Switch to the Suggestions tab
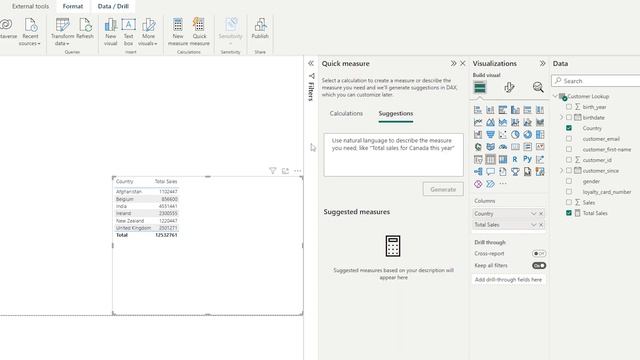 coord(396,113)
